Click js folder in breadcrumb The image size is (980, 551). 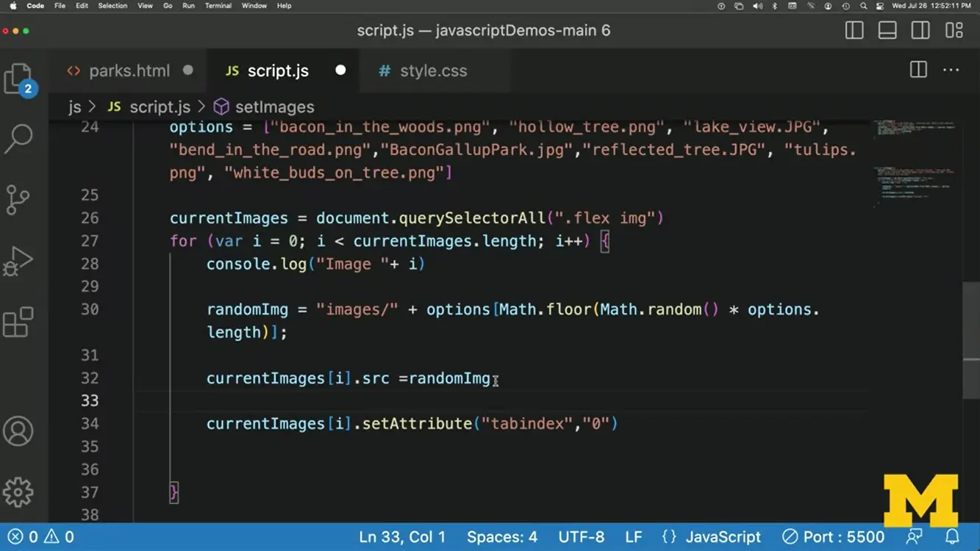pos(75,107)
